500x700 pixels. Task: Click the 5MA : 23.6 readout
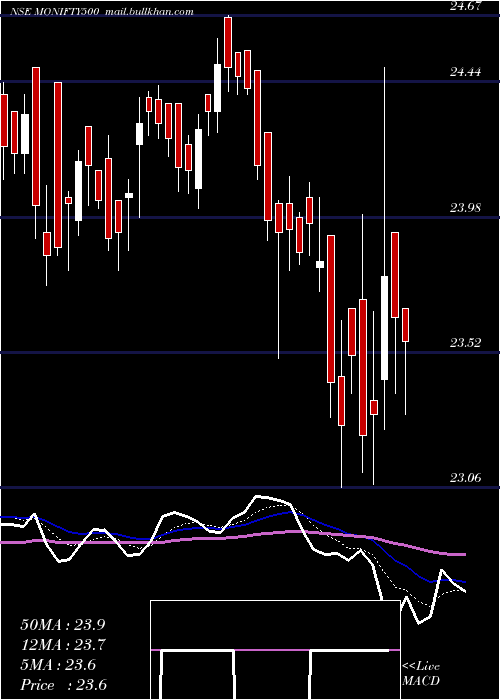coord(58,665)
